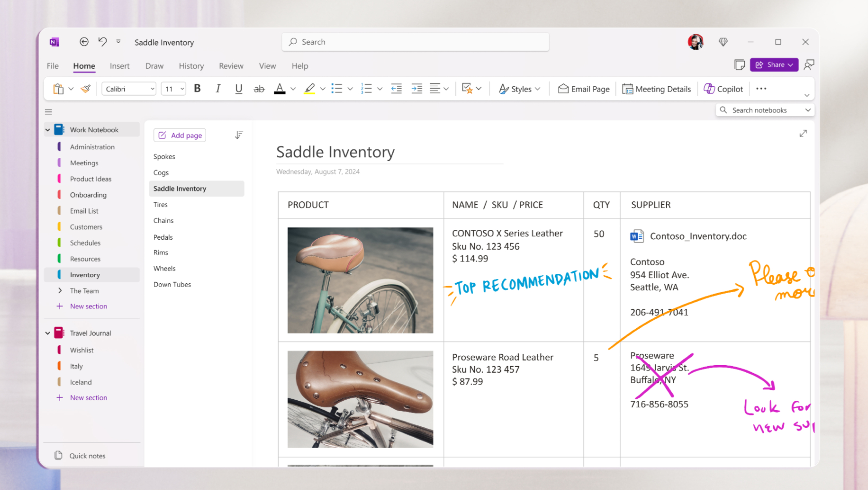868x490 pixels.
Task: Open the ribbon More options ellipsis
Action: click(761, 89)
